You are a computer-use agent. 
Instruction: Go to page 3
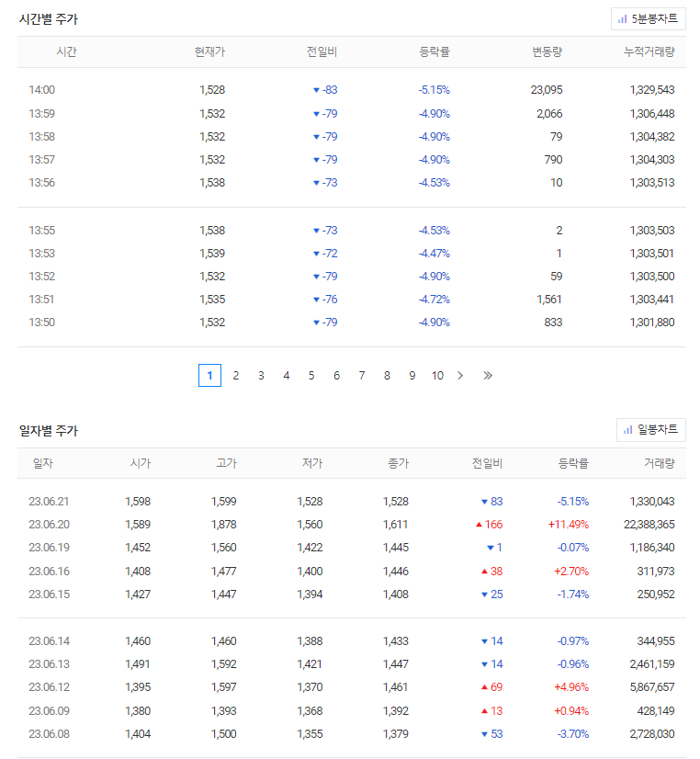tap(261, 376)
